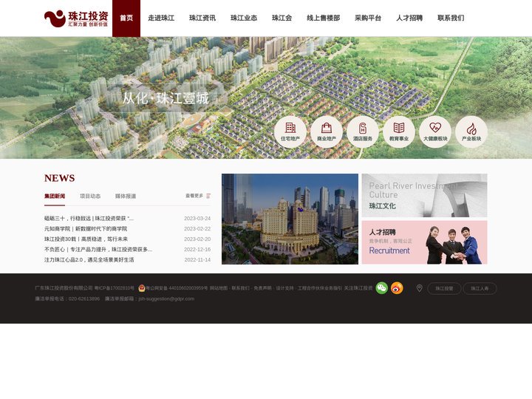Image resolution: width=532 pixels, height=399 pixels.
Task: Click the jsh-suggestion@gdpr.com email
Action: 166,299
